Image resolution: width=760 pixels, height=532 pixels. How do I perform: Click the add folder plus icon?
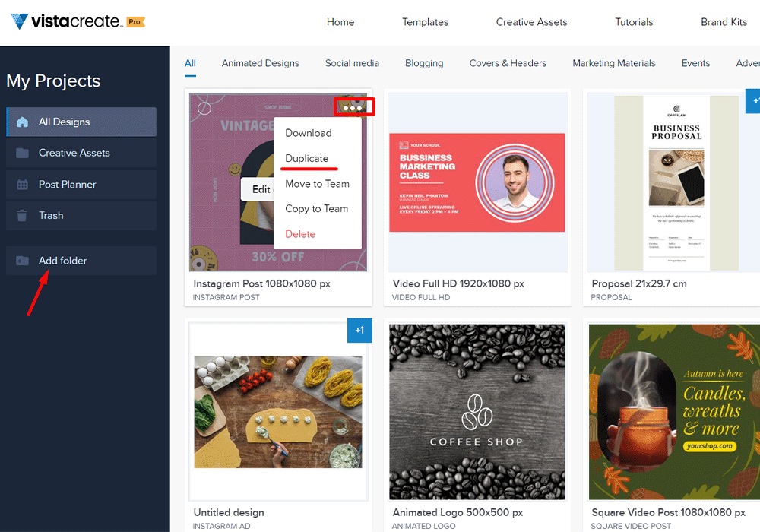pyautogui.click(x=22, y=261)
